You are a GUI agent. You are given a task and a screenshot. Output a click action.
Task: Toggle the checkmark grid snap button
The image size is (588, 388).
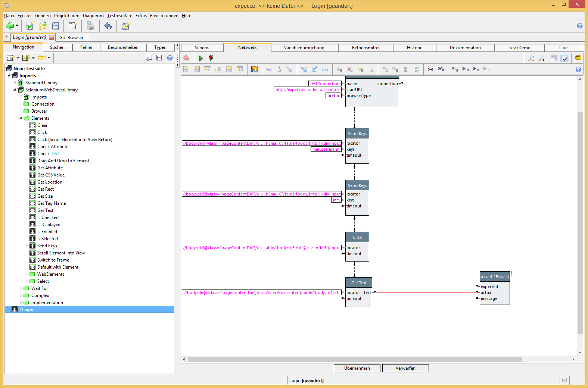coord(564,58)
